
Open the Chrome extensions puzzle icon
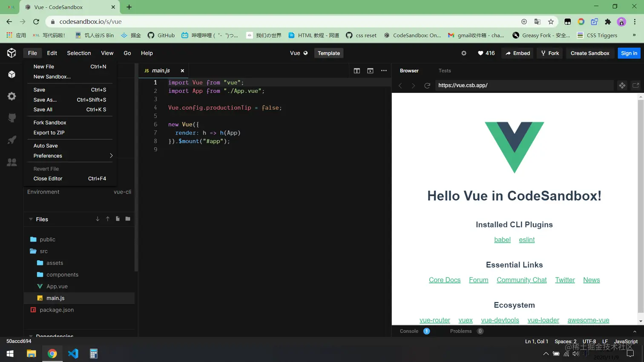click(608, 22)
